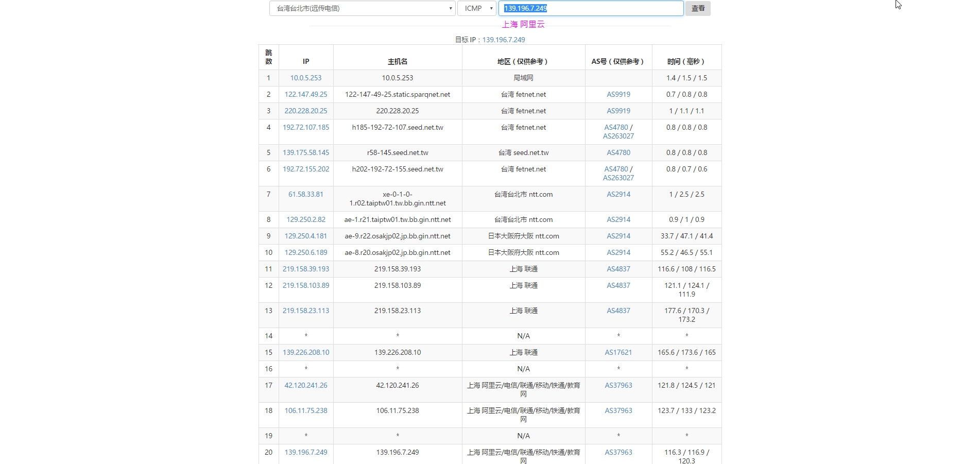Select hostname h185-192-72-107.seed.net.tw

pos(398,127)
